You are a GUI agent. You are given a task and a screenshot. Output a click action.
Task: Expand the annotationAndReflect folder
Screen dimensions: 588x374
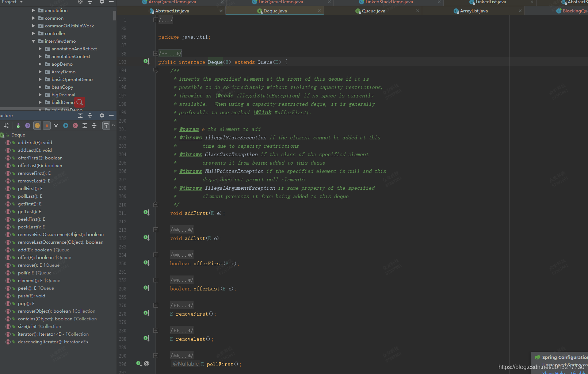(40, 49)
